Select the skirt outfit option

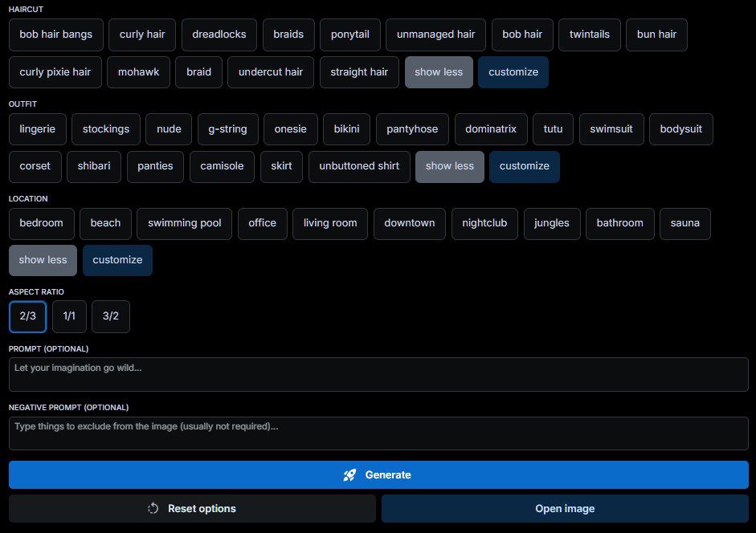click(281, 167)
